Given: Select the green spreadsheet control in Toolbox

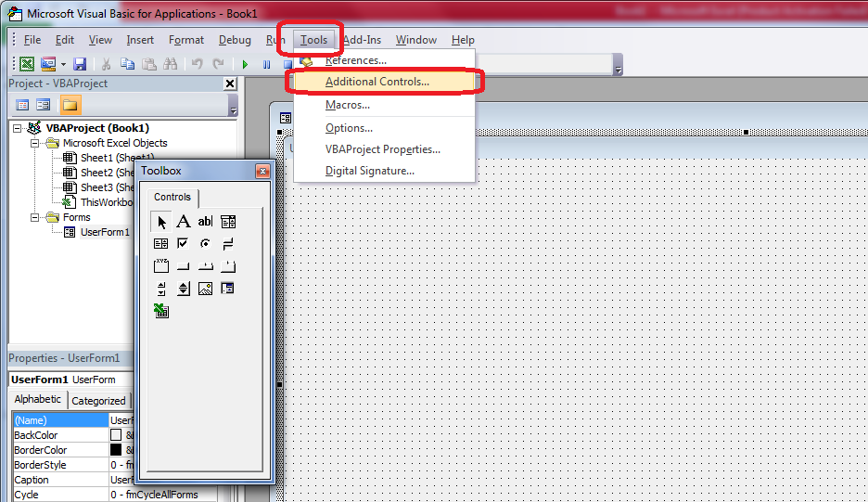Looking at the screenshot, I should [x=161, y=311].
